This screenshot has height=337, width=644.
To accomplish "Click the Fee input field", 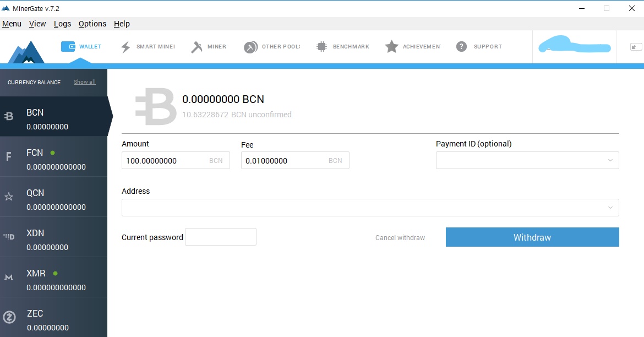I will tap(295, 160).
